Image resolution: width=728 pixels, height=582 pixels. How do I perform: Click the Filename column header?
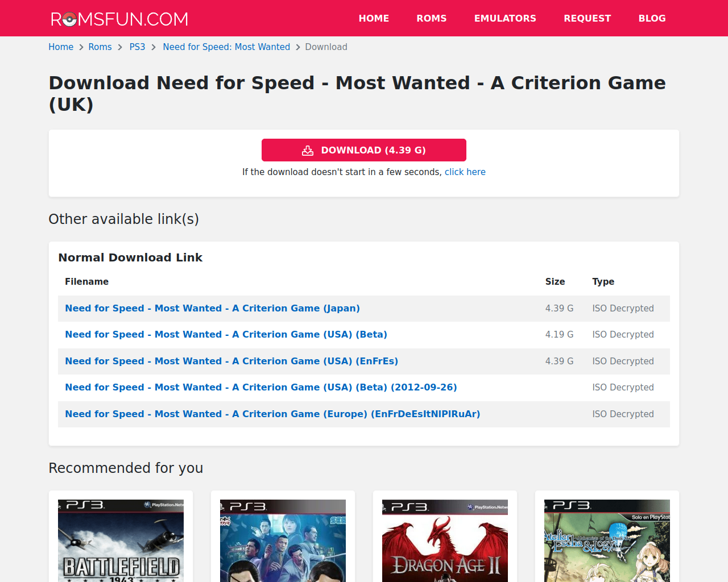pyautogui.click(x=86, y=282)
